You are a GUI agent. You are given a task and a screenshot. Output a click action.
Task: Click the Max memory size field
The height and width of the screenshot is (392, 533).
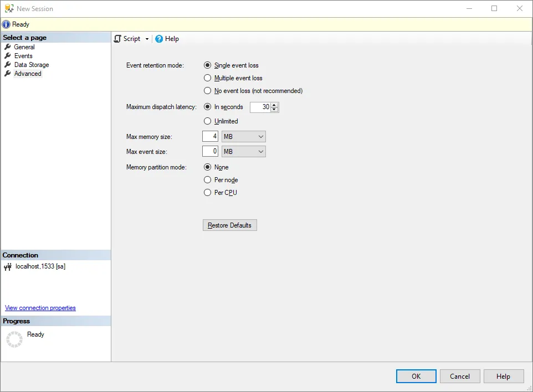point(210,136)
